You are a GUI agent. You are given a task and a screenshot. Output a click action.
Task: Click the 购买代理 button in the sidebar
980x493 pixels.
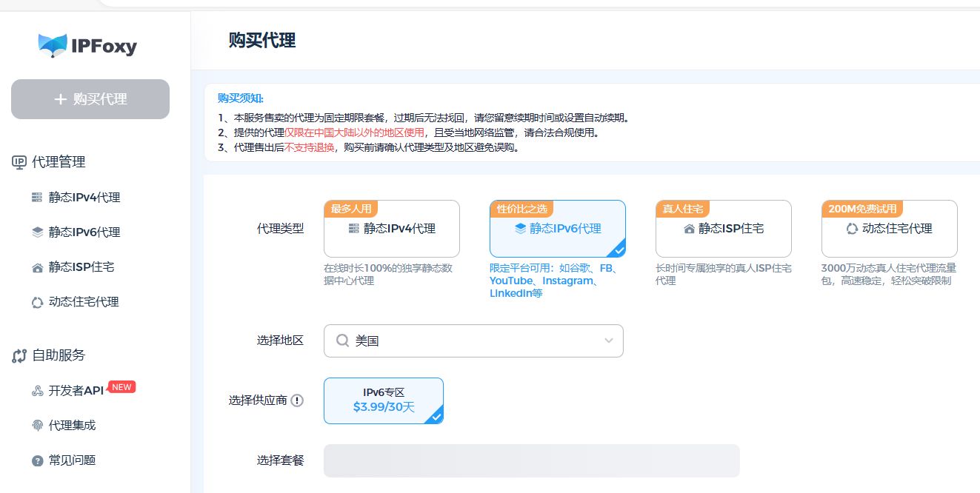click(90, 99)
